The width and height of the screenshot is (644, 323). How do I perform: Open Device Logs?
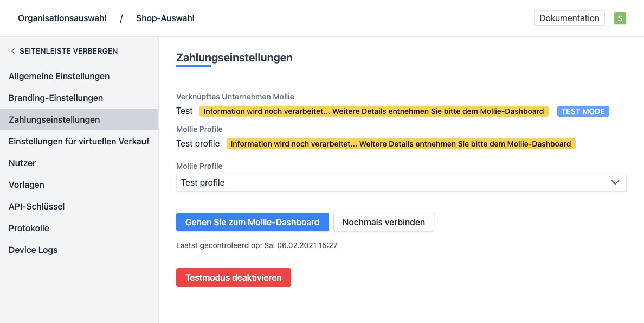coord(33,250)
